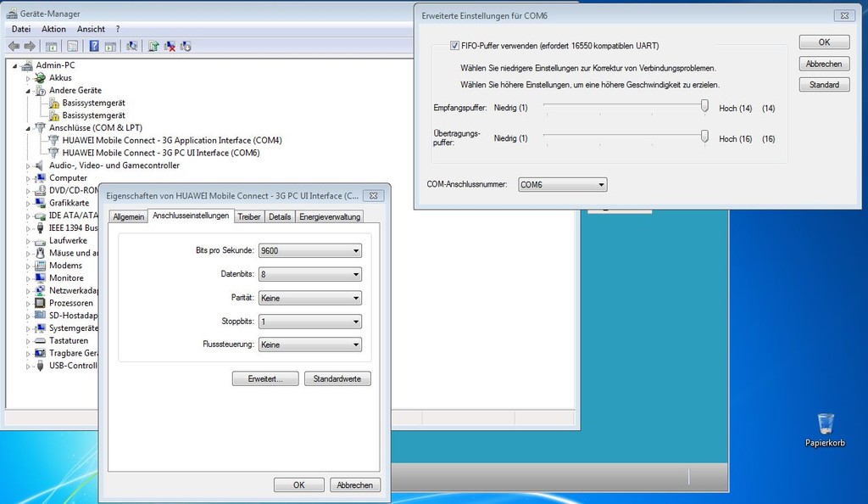Close the Eigenschaften von HUAWEI dialog
Image resolution: width=868 pixels, height=504 pixels.
click(374, 195)
